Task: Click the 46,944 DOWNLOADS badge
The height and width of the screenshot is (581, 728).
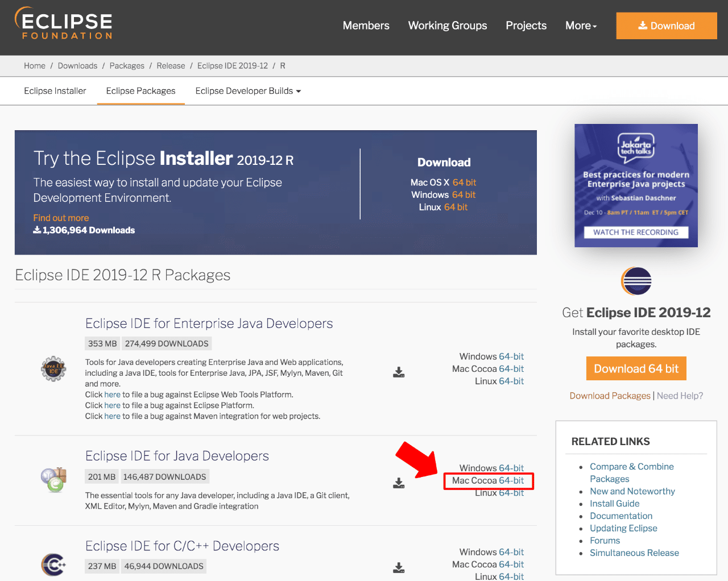Action: [164, 566]
